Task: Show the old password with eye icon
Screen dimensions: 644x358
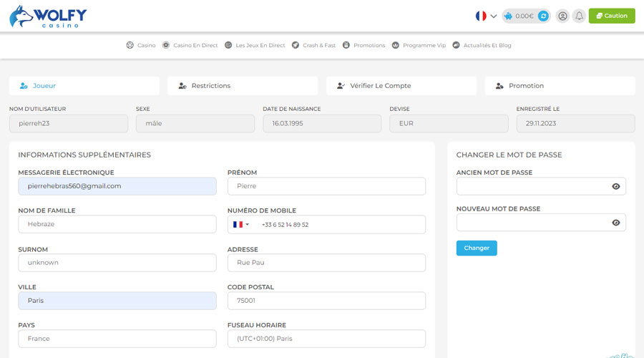Action: coord(615,187)
